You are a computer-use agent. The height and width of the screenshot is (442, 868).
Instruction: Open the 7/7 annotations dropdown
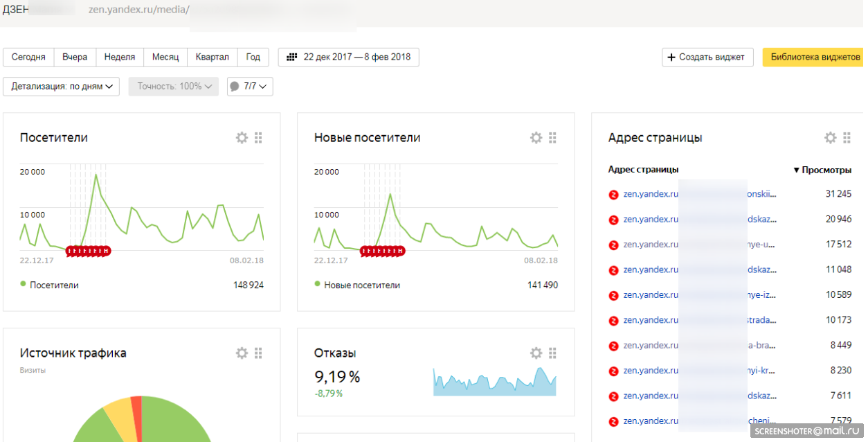(250, 87)
